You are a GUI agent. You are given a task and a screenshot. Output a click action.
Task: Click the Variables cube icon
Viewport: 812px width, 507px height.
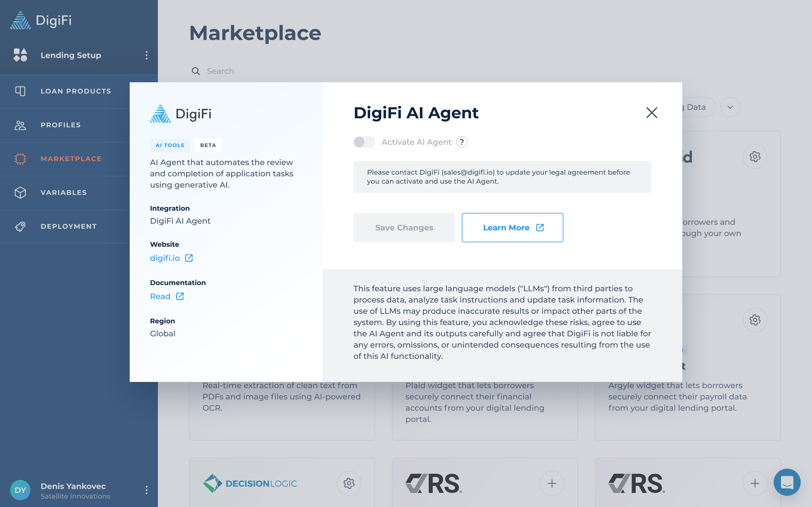click(20, 192)
